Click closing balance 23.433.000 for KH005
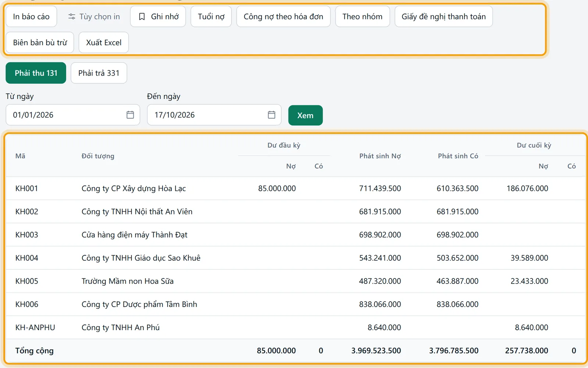 point(529,281)
